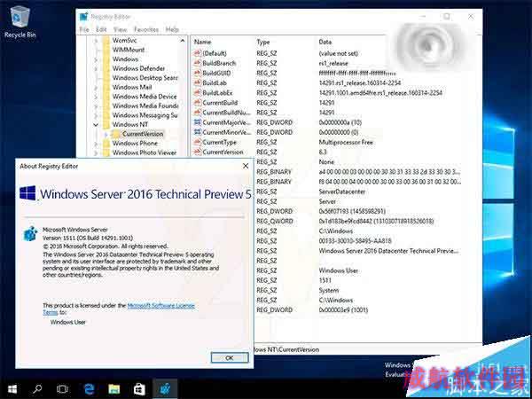The width and height of the screenshot is (532, 399).
Task: Select the BuildGUID string value icon
Action: coord(198,73)
